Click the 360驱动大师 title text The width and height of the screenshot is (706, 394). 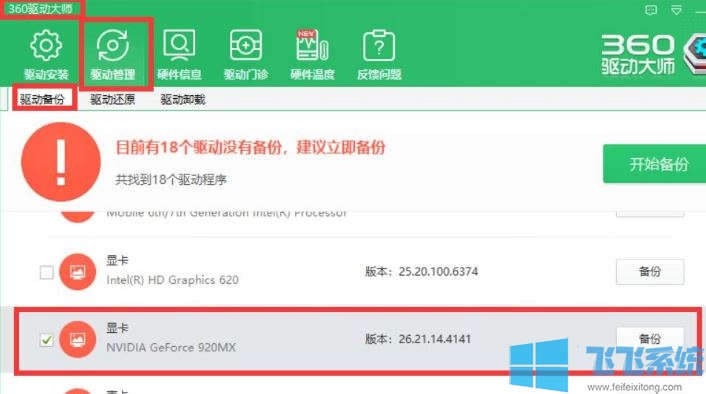(x=40, y=9)
